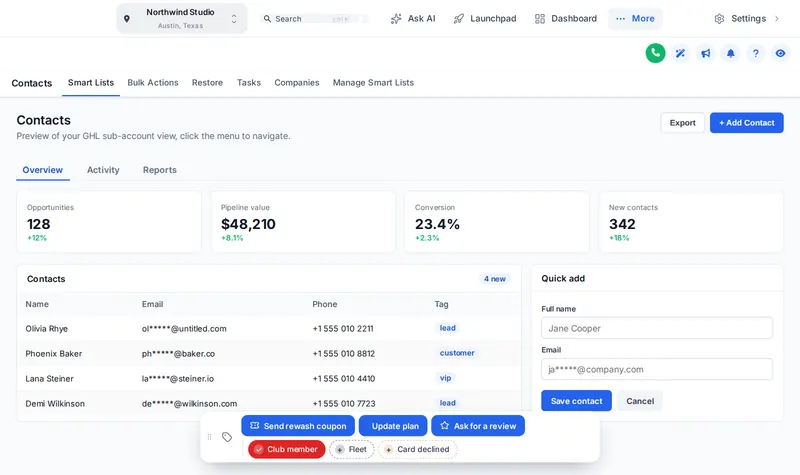Click phone number +1 555 010 8812

click(343, 354)
